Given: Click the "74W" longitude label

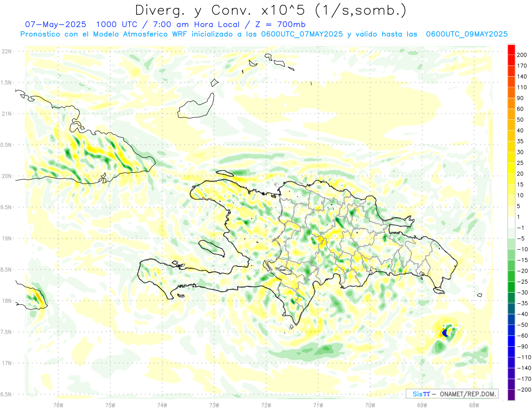Looking at the screenshot, I should click(162, 405).
